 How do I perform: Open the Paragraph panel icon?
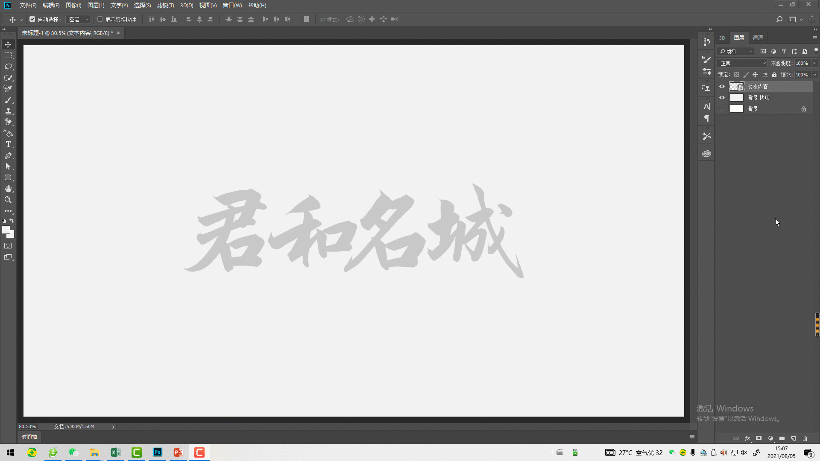point(707,119)
